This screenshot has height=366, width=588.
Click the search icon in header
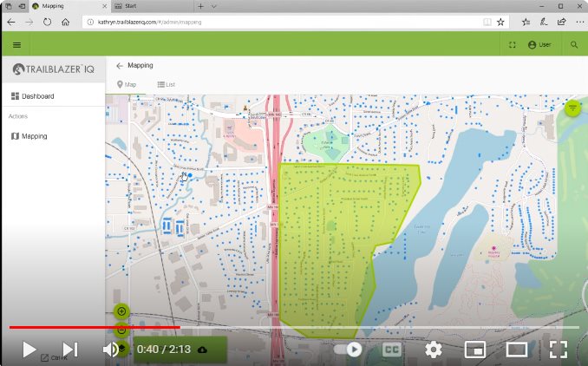coord(573,44)
